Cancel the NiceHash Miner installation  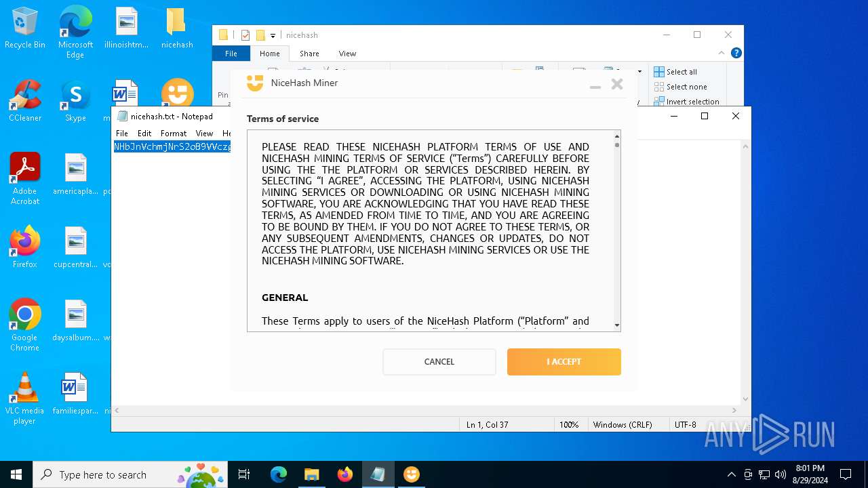pos(439,361)
